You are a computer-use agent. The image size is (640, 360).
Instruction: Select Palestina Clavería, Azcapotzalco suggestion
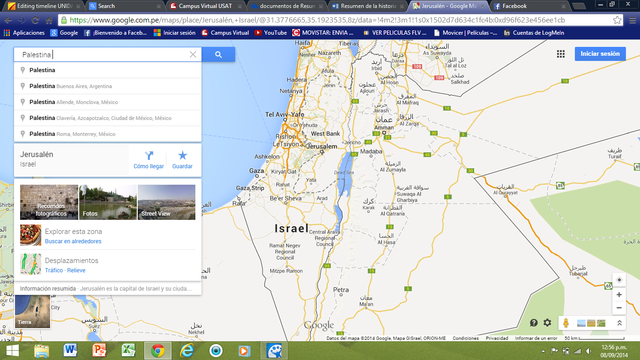point(108,118)
